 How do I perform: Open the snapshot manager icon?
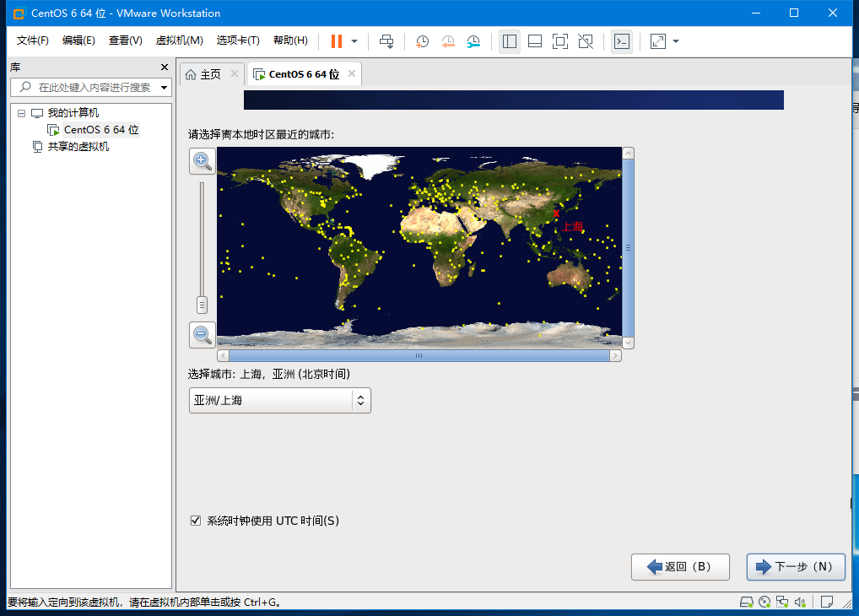pyautogui.click(x=473, y=41)
